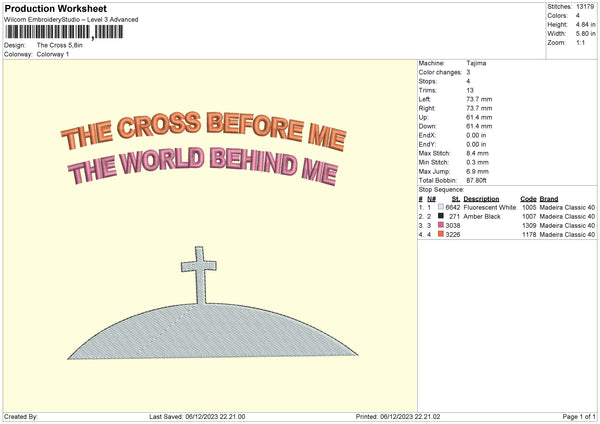600x424 pixels.
Task: Select the Amber Black color swatch
Action: [440, 216]
